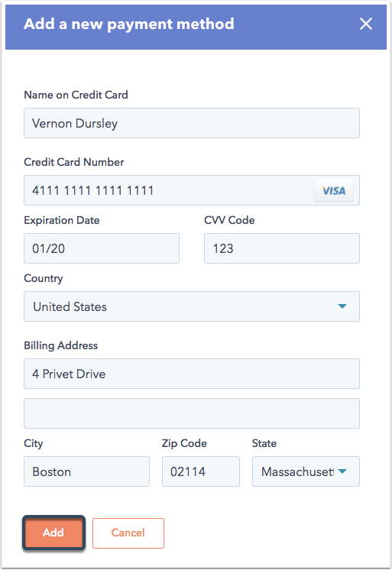Click the Add a new payment method title
The width and height of the screenshot is (392, 570).
click(x=128, y=24)
